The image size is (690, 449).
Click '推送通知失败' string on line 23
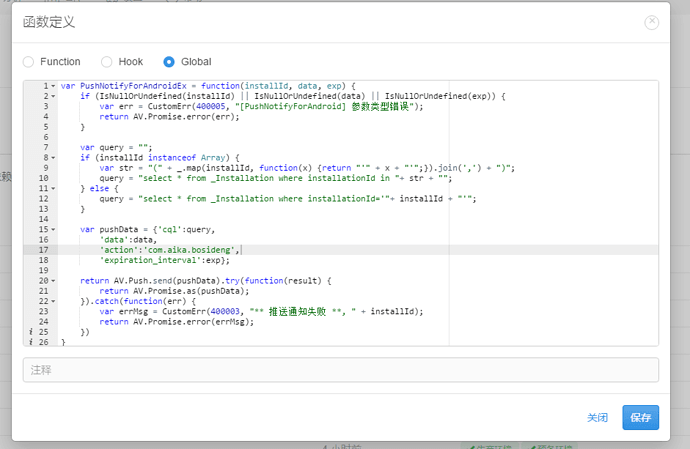pyautogui.click(x=297, y=311)
